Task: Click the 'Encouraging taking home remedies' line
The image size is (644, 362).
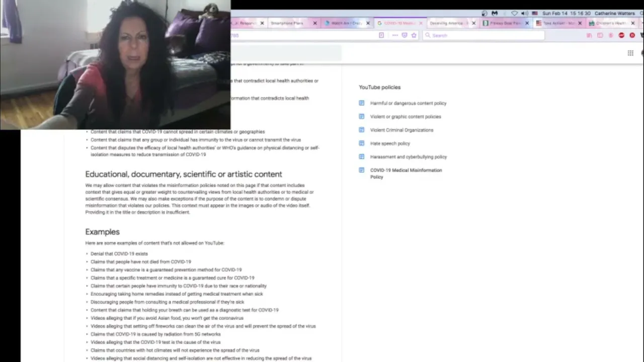Action: point(177,294)
